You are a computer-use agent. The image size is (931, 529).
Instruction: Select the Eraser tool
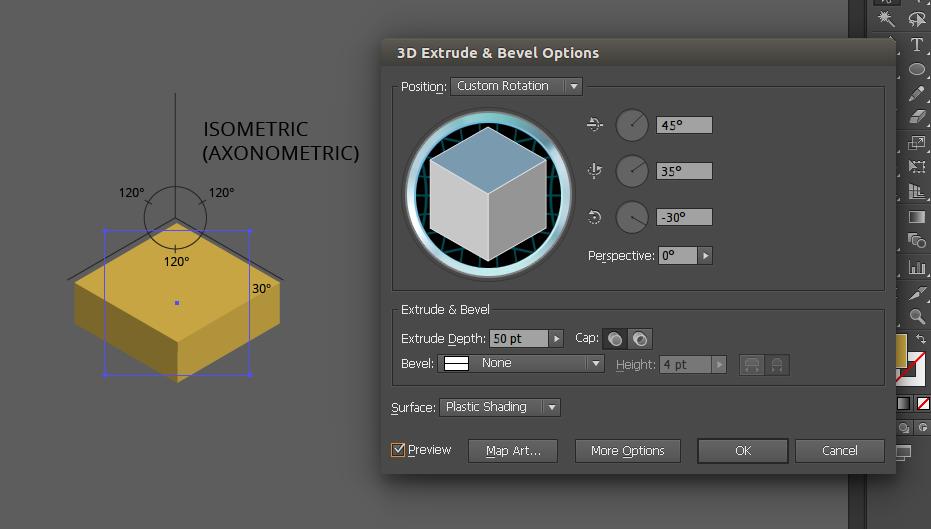[x=917, y=116]
